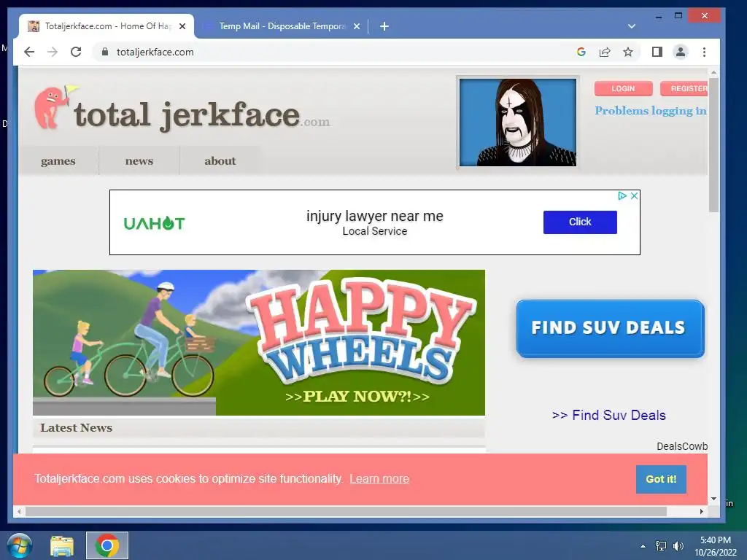Reload the page with the refresh icon

click(76, 52)
